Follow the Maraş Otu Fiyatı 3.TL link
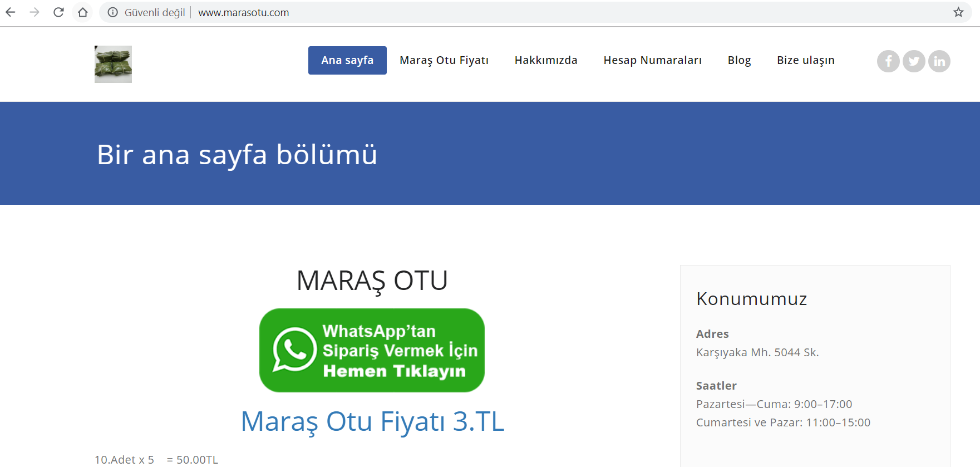 (372, 421)
